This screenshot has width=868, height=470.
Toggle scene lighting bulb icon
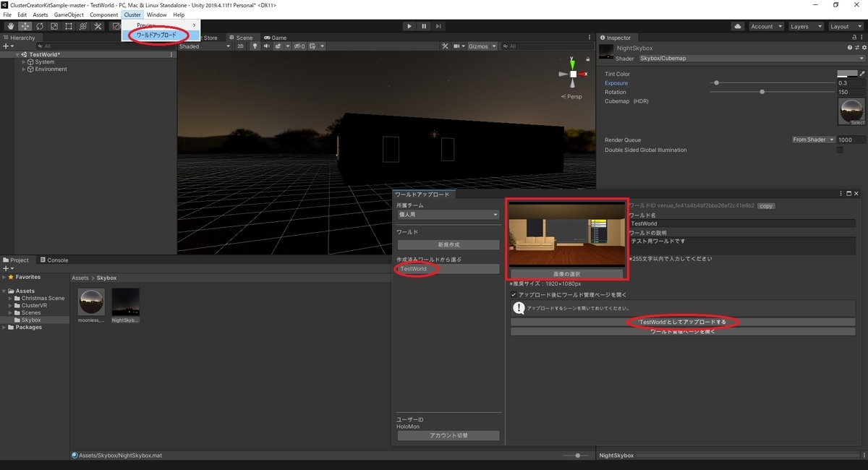tap(255, 46)
